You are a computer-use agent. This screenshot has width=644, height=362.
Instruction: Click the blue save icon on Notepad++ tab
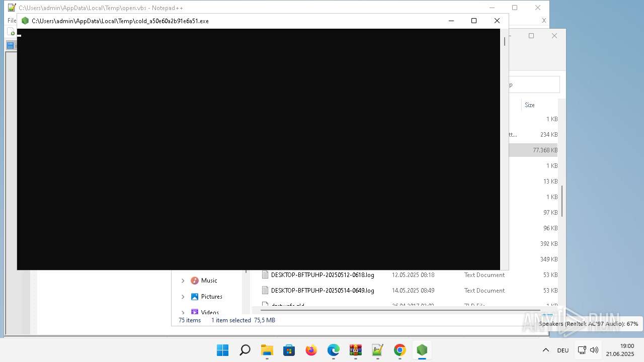click(x=10, y=45)
